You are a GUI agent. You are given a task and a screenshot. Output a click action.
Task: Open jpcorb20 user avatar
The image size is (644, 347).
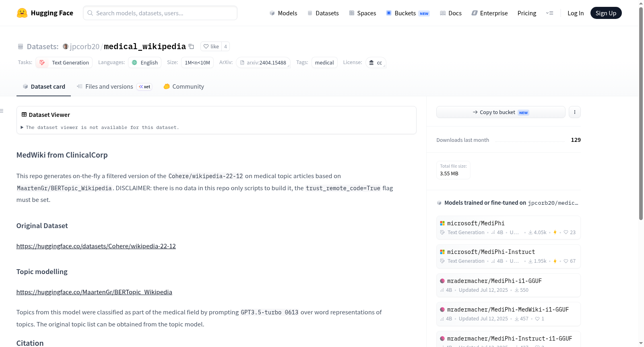click(x=65, y=46)
